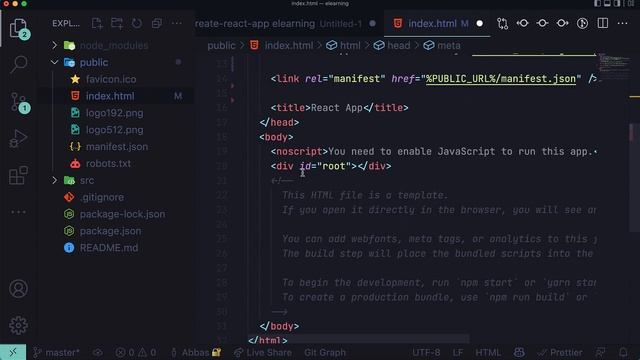Split the editor to the right

602,24
